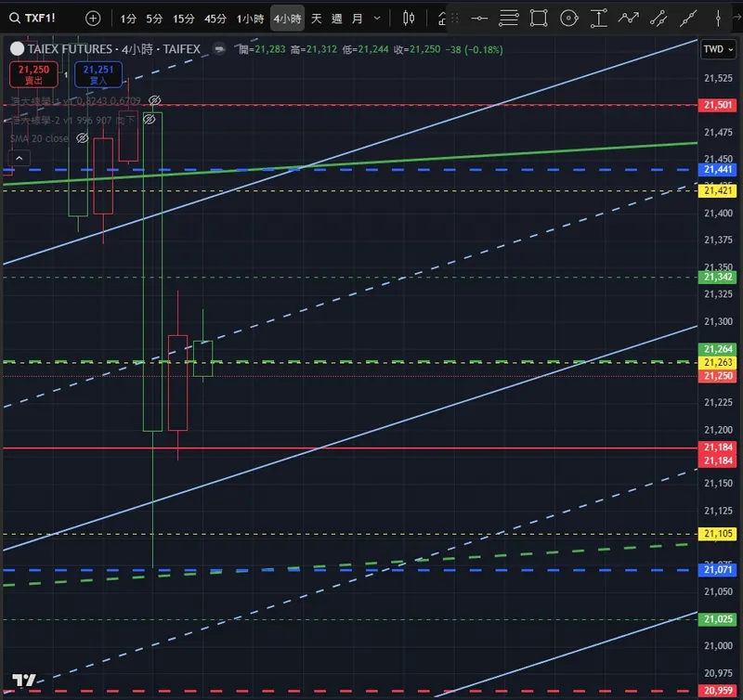
Task: Click the green 21,264 price label
Action: click(717, 349)
